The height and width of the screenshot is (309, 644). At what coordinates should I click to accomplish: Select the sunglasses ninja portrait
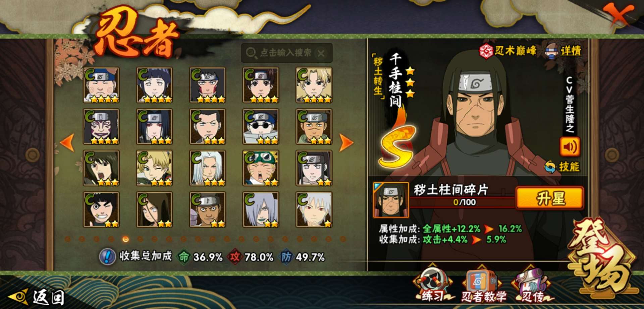pos(261,126)
